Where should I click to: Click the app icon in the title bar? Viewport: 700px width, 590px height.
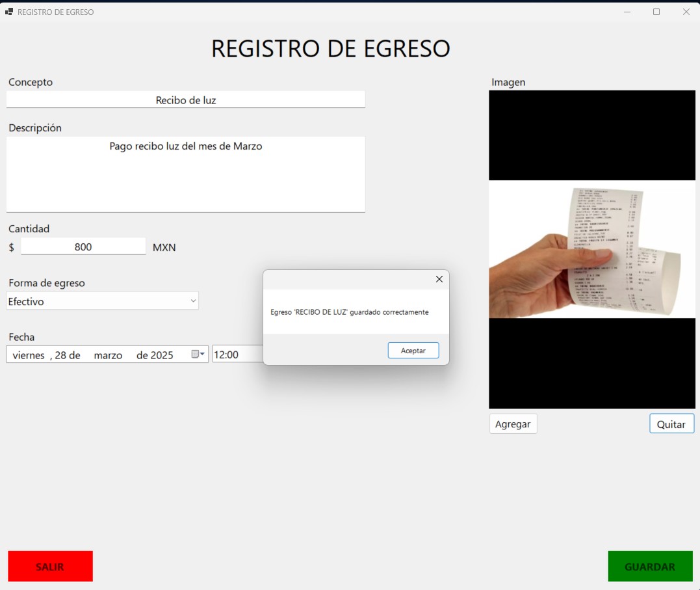(x=9, y=12)
